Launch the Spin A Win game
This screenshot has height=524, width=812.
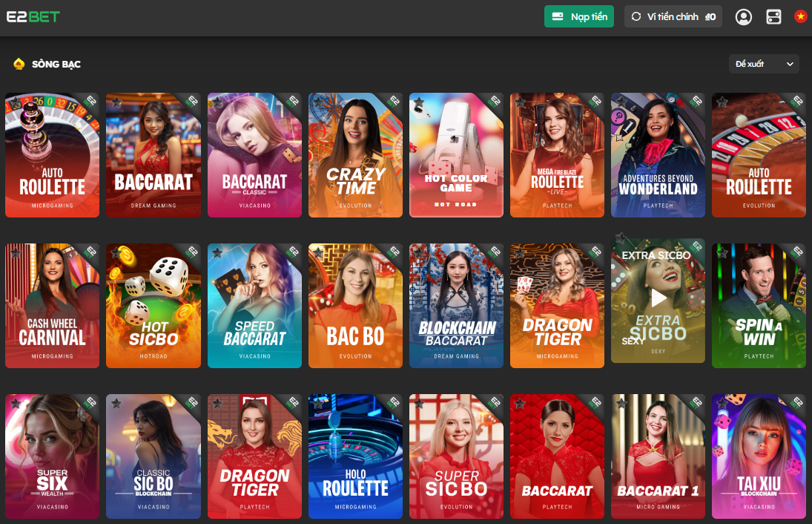759,306
